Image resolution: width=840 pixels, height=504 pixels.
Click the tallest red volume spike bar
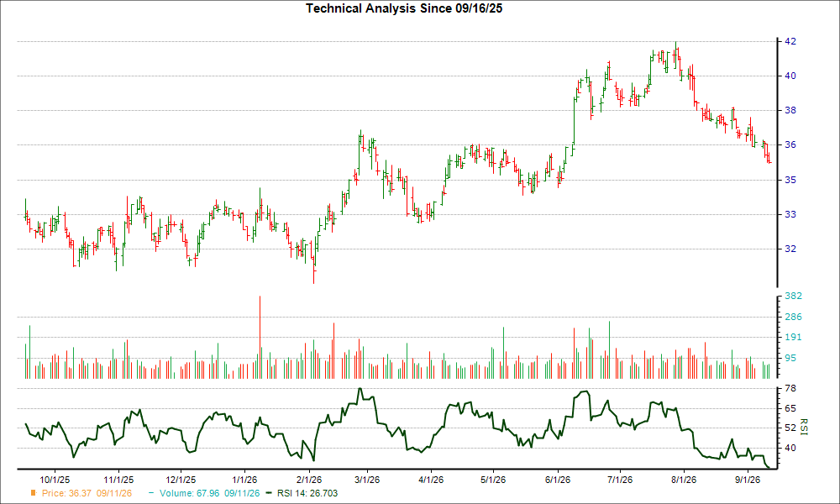(x=260, y=338)
